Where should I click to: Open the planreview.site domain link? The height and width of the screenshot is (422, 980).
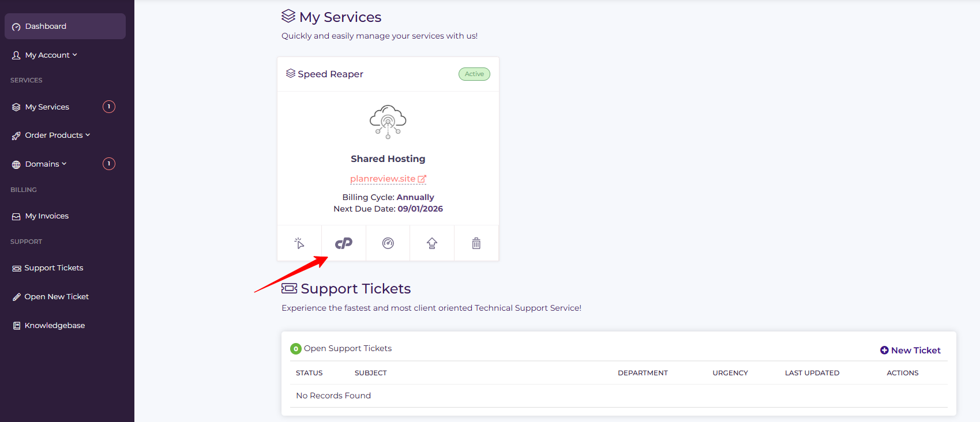[382, 179]
